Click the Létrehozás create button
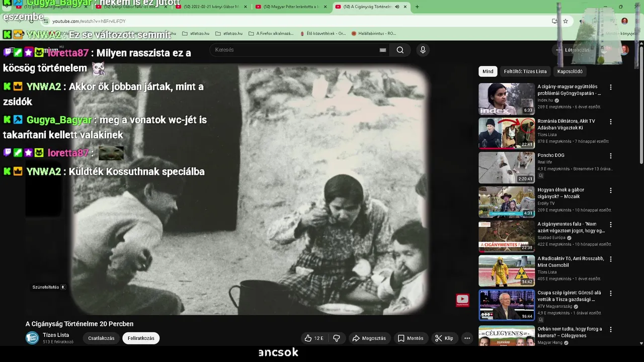The width and height of the screenshot is (644, 362). click(572, 50)
